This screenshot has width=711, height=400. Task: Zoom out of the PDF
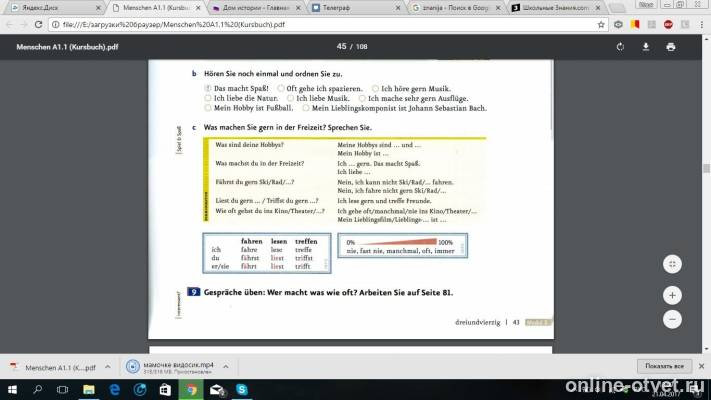tap(672, 319)
